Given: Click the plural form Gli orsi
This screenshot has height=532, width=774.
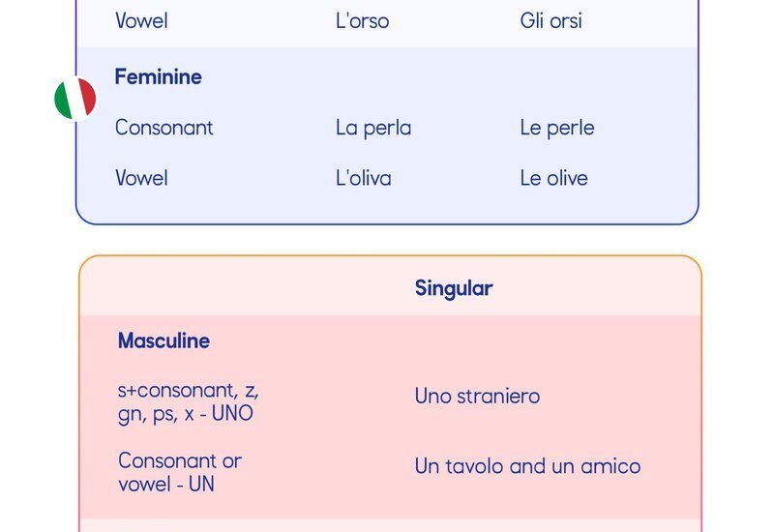Looking at the screenshot, I should 551,20.
